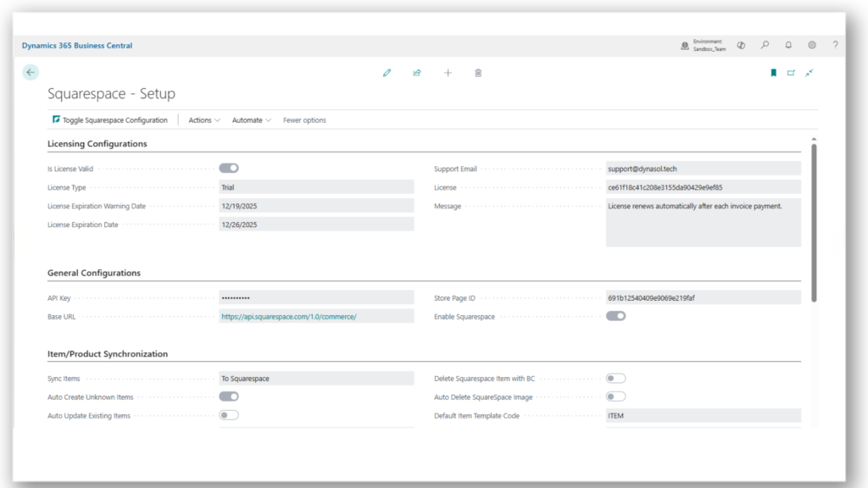Enable Auto Update Existing Items toggle
This screenshot has width=868, height=488.
pos(227,414)
